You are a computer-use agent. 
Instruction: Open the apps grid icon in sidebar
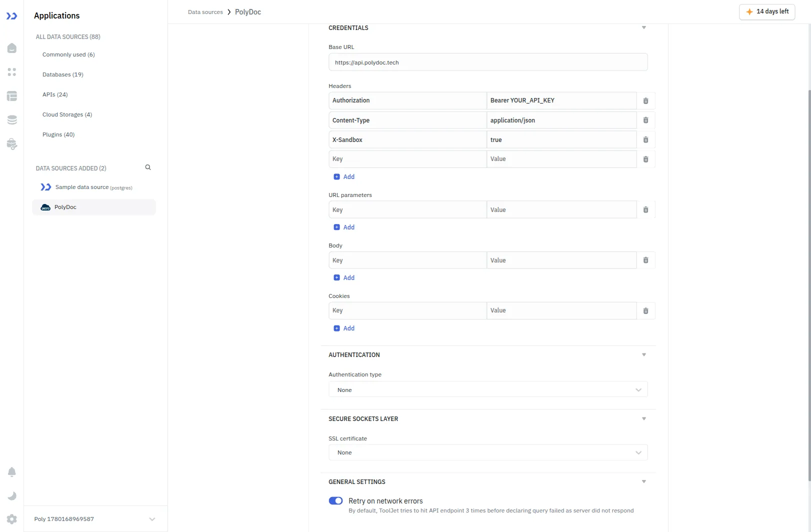[12, 72]
